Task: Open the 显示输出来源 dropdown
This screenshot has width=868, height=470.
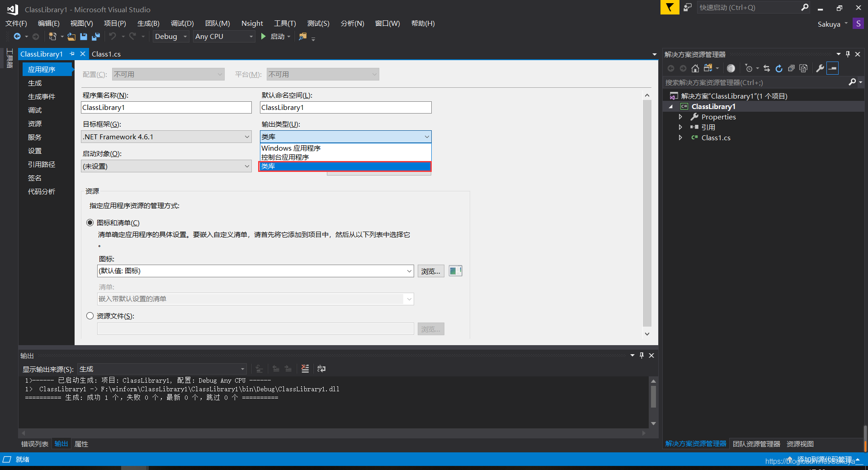Action: point(162,369)
